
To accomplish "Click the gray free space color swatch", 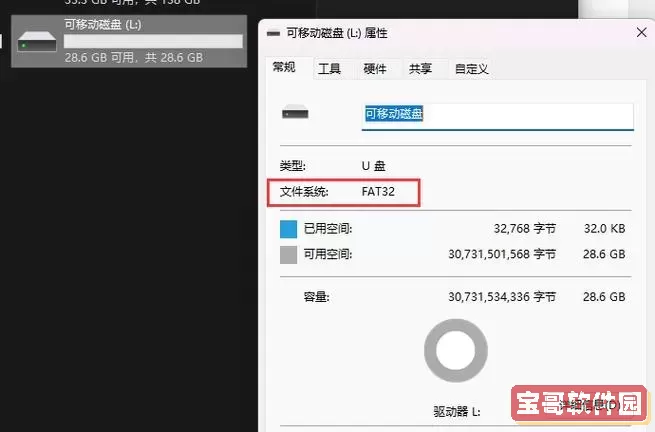I will (288, 254).
